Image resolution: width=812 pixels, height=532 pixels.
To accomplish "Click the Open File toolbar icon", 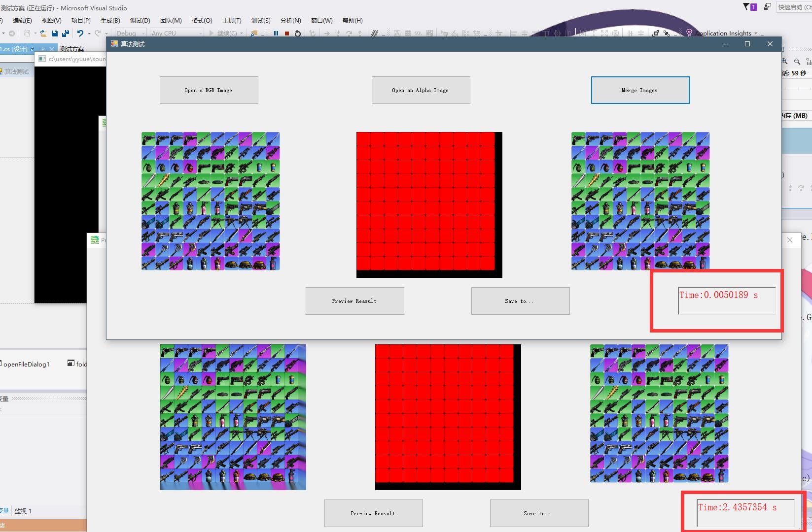I will point(44,33).
